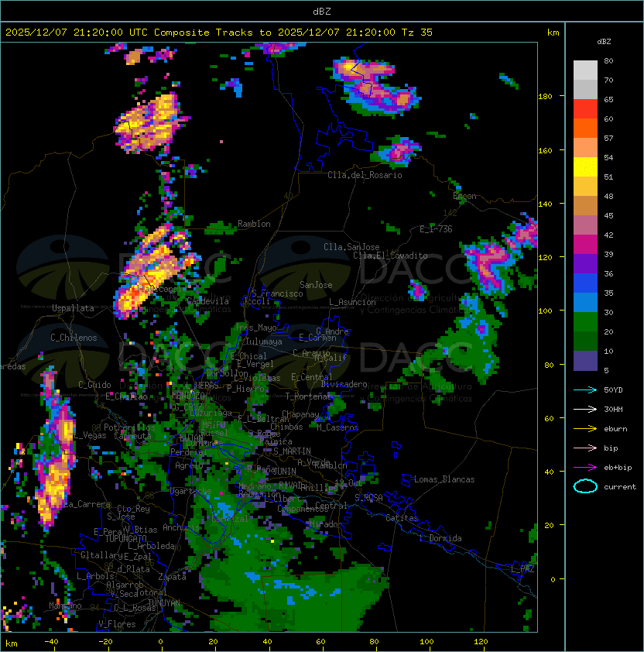The height and width of the screenshot is (652, 644).
Task: Click the 'C_Guido' map label
Action: pyautogui.click(x=94, y=385)
